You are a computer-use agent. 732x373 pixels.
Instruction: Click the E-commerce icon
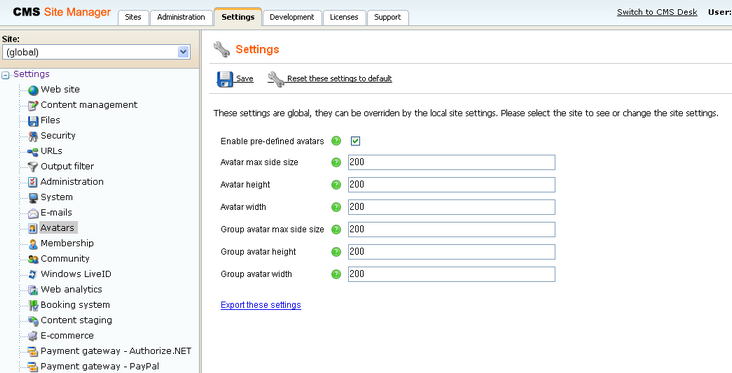pos(33,336)
